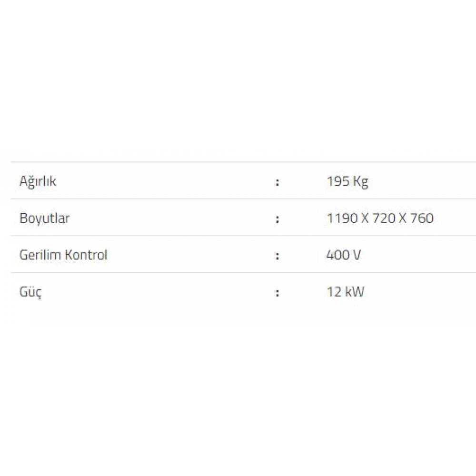The width and height of the screenshot is (476, 476).
Task: Select the 195 Kg weight value
Action: coord(347,181)
